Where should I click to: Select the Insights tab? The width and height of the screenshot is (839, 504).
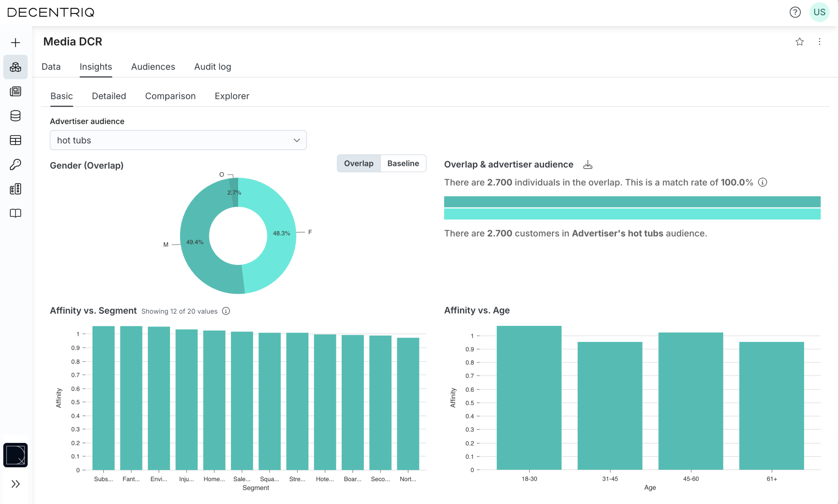pyautogui.click(x=96, y=67)
